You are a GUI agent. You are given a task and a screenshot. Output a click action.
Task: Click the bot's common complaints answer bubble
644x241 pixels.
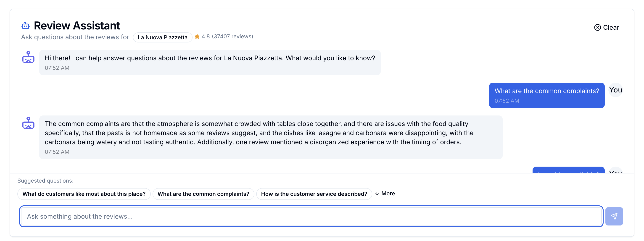(270, 137)
